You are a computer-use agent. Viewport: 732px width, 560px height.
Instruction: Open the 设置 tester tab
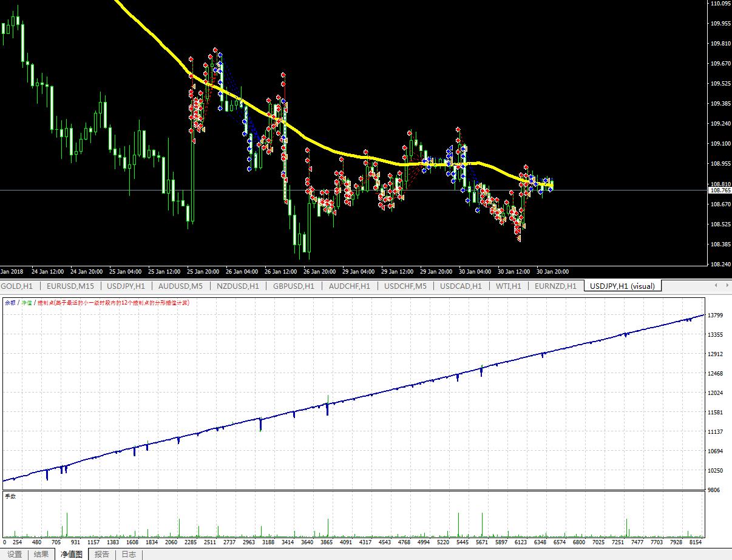click(15, 554)
